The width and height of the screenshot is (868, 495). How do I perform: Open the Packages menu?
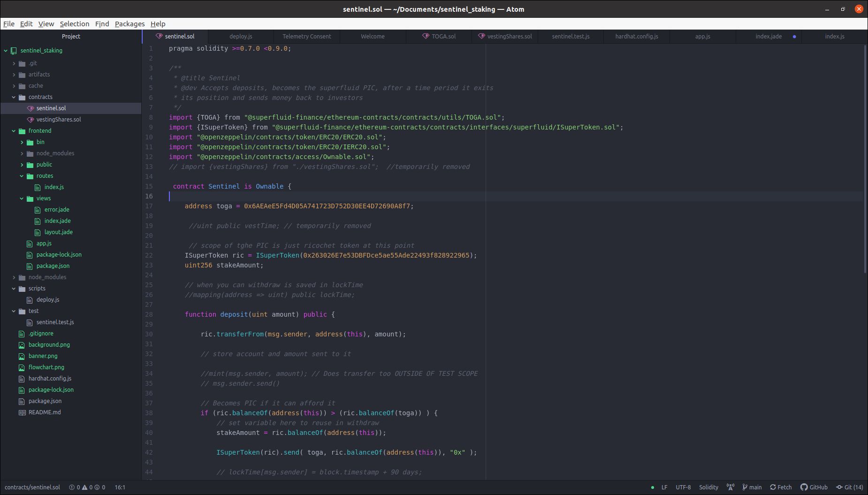[x=129, y=24]
